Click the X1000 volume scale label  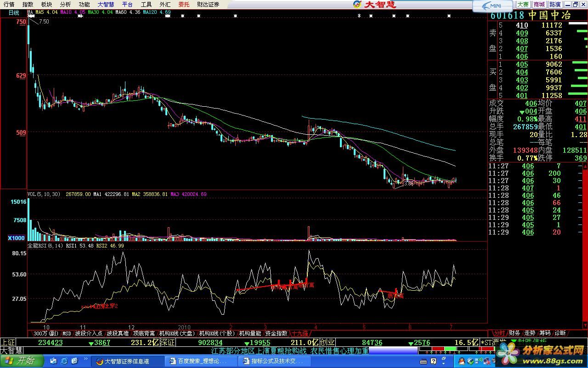17,238
